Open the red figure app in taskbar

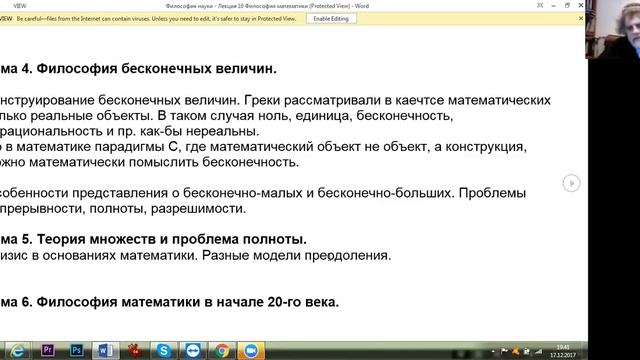point(135,351)
